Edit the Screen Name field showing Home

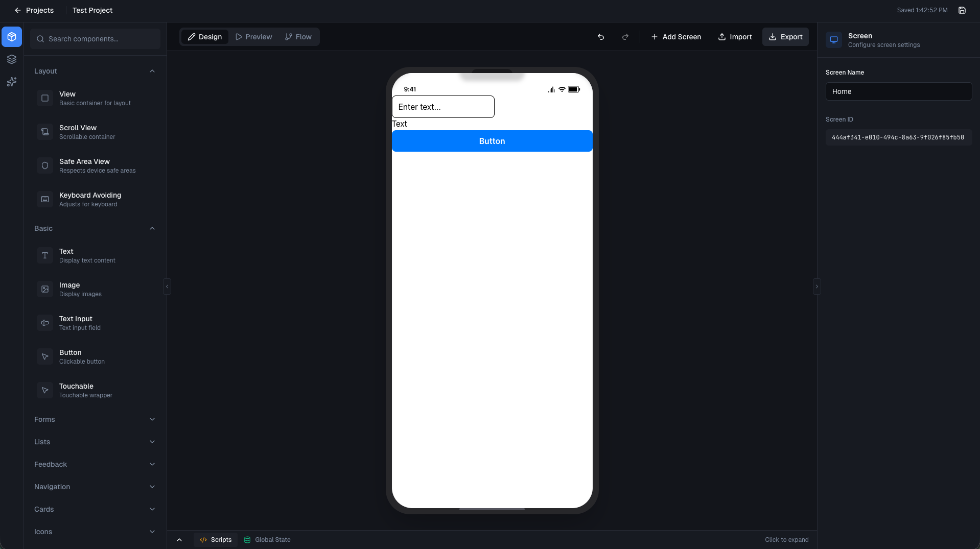pos(898,91)
